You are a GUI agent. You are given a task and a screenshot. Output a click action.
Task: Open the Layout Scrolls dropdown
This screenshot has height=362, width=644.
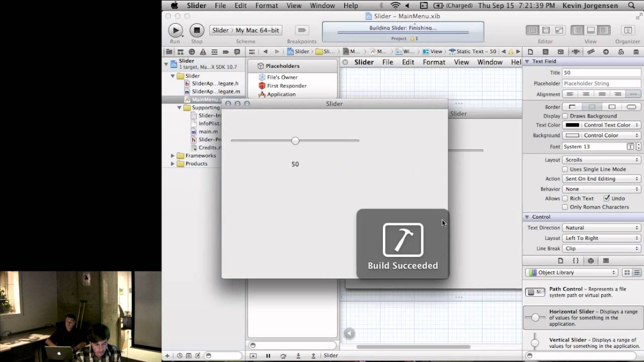(602, 160)
